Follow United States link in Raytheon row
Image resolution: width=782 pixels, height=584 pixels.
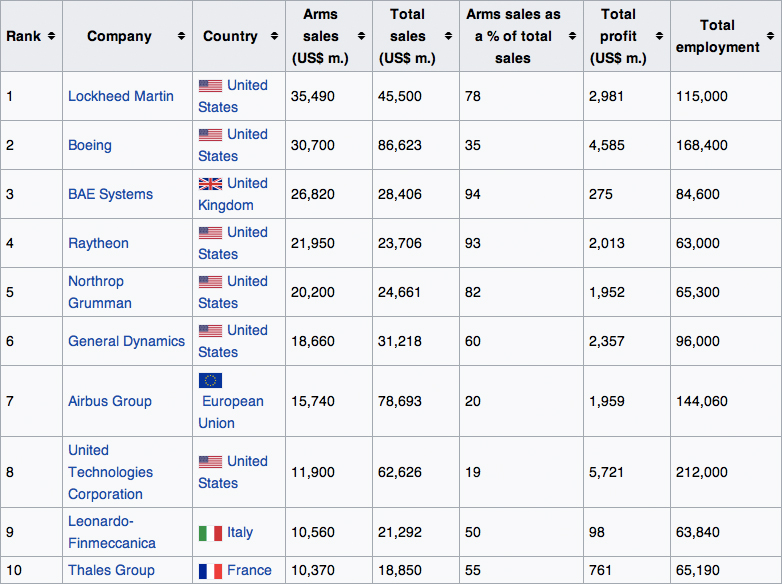coord(233,243)
